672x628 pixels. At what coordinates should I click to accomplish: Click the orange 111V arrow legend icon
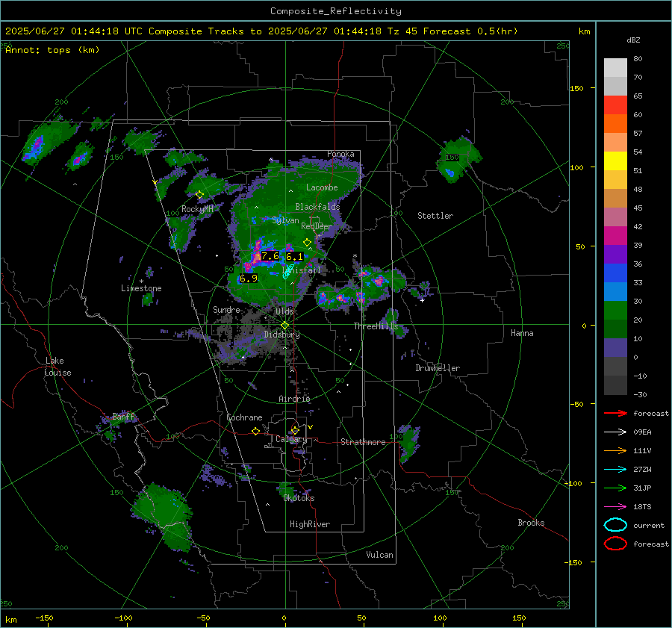[615, 450]
